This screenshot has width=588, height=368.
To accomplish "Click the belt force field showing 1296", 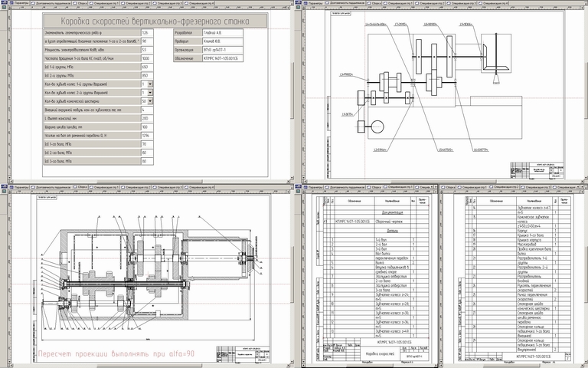I will point(147,135).
